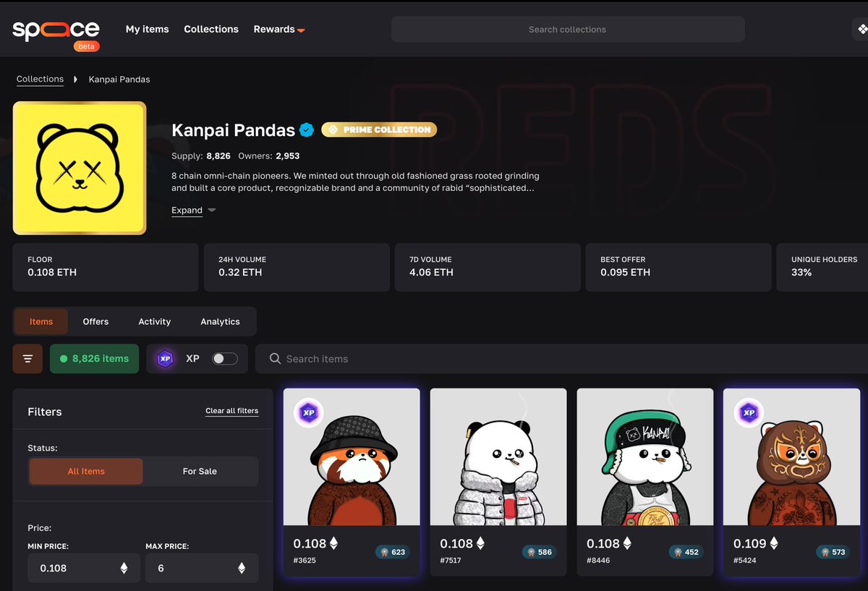Click the Kanpai Pandas yellow collection logo
Image resolution: width=868 pixels, height=591 pixels.
[80, 168]
